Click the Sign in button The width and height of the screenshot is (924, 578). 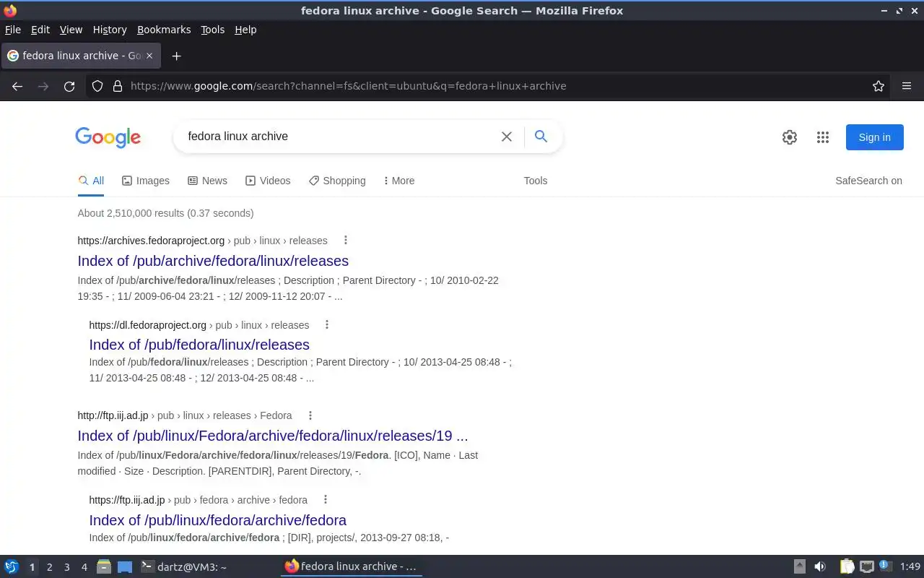click(x=874, y=137)
